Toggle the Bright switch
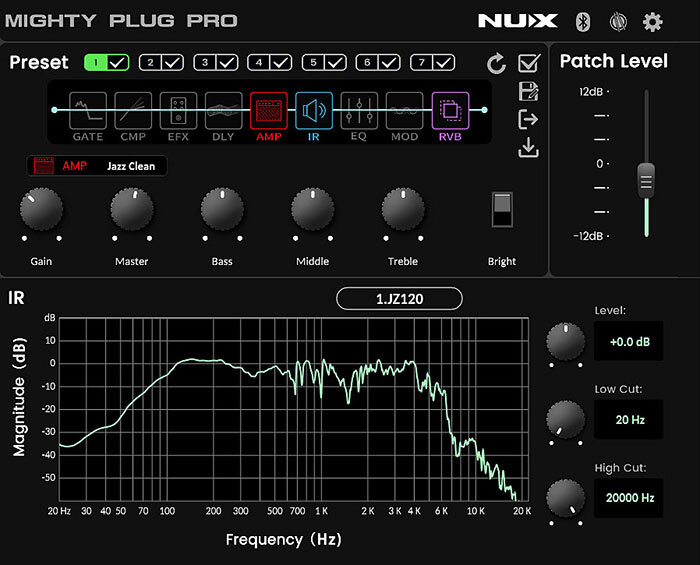 (502, 209)
